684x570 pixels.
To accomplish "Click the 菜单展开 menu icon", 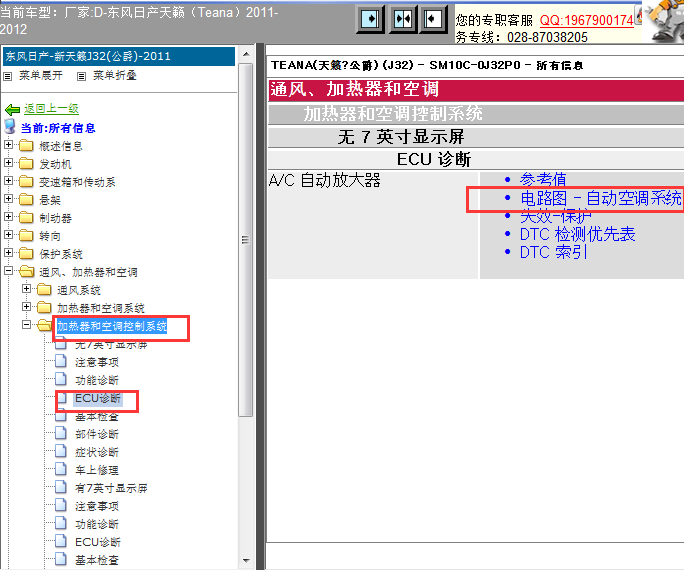I will pyautogui.click(x=7, y=76).
